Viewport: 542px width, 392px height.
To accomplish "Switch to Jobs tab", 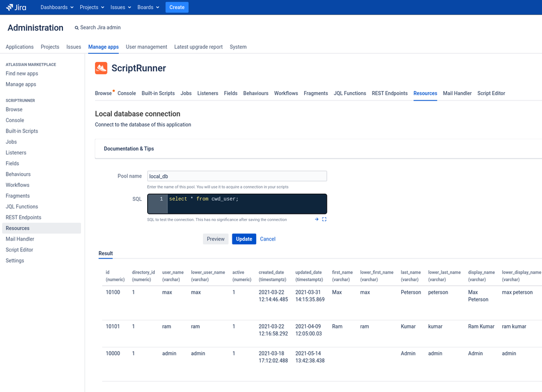I will click(x=186, y=93).
